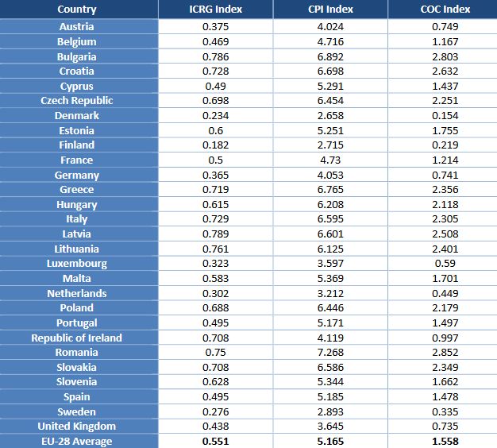Click the United Kingdom row label
This screenshot has height=448, width=497.
(x=77, y=427)
